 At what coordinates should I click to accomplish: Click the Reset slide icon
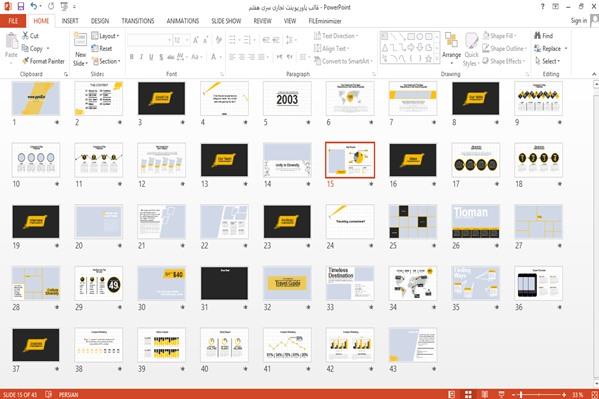(95, 48)
